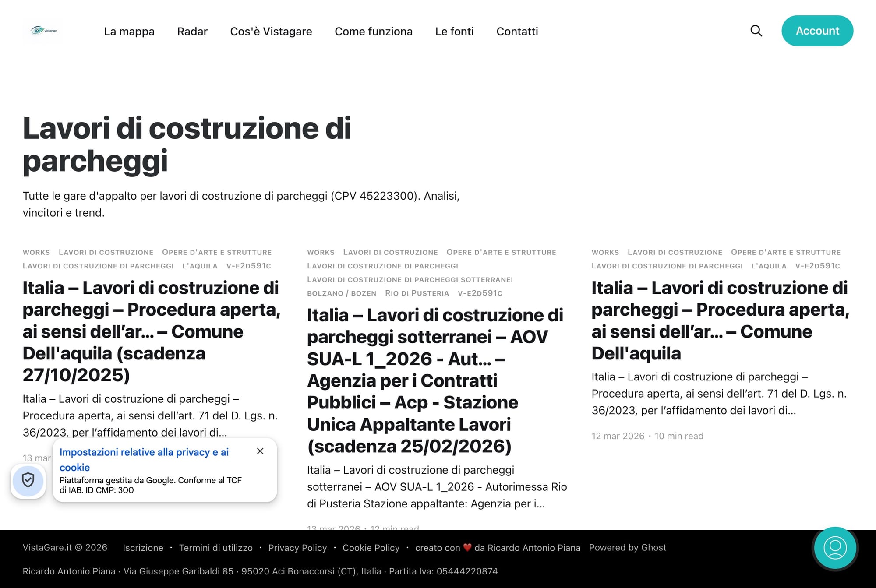Open the search magnifier icon
Screen dimensions: 876x588
(x=756, y=31)
